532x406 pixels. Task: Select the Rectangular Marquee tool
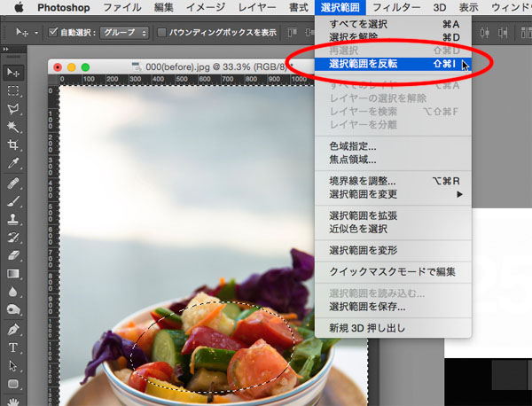(13, 90)
